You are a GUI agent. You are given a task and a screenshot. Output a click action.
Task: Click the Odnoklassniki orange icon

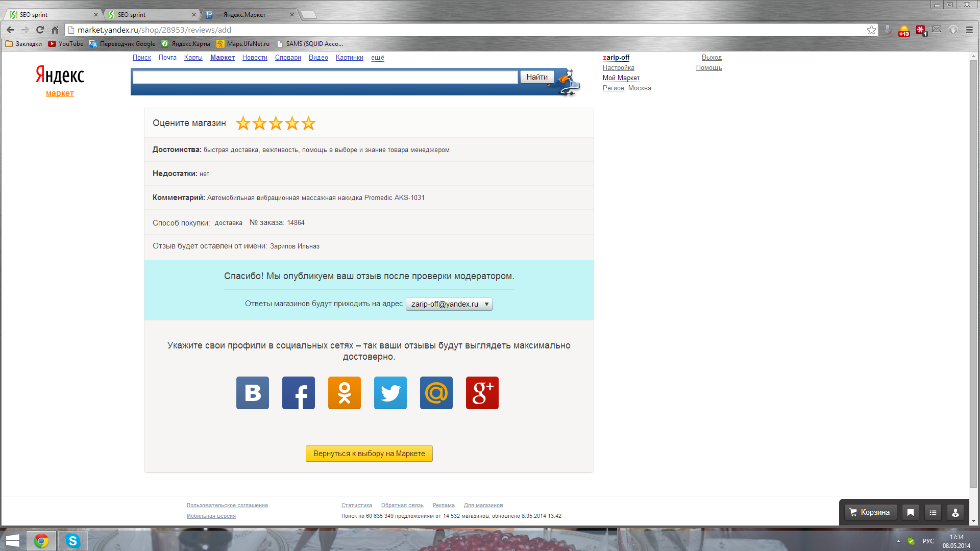[x=344, y=393]
